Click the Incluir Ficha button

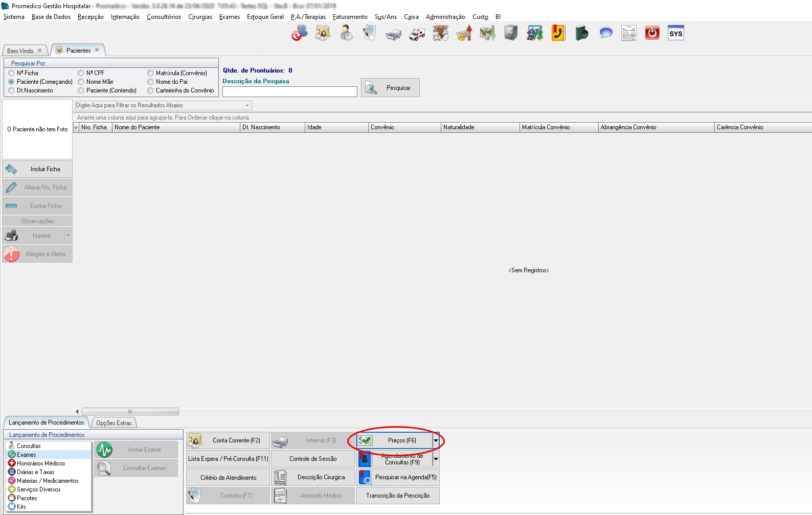[x=37, y=169]
